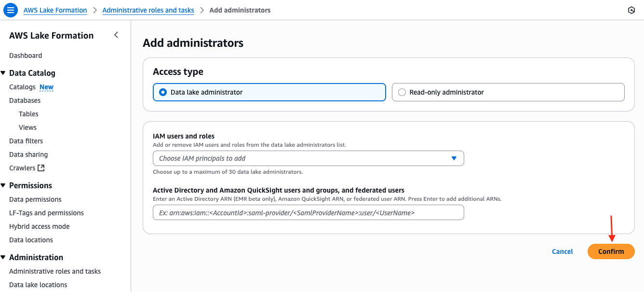The height and width of the screenshot is (292, 644).
Task: Navigate to Databases in the sidebar
Action: point(25,100)
